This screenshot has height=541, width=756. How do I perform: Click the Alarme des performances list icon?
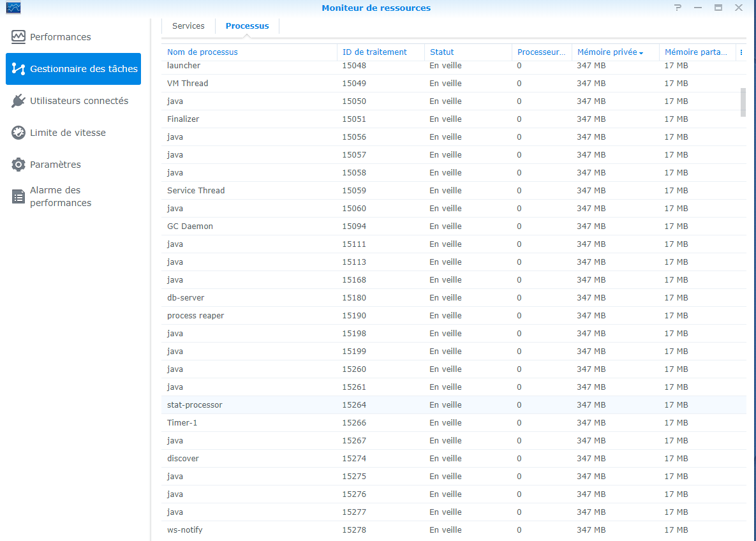point(19,196)
